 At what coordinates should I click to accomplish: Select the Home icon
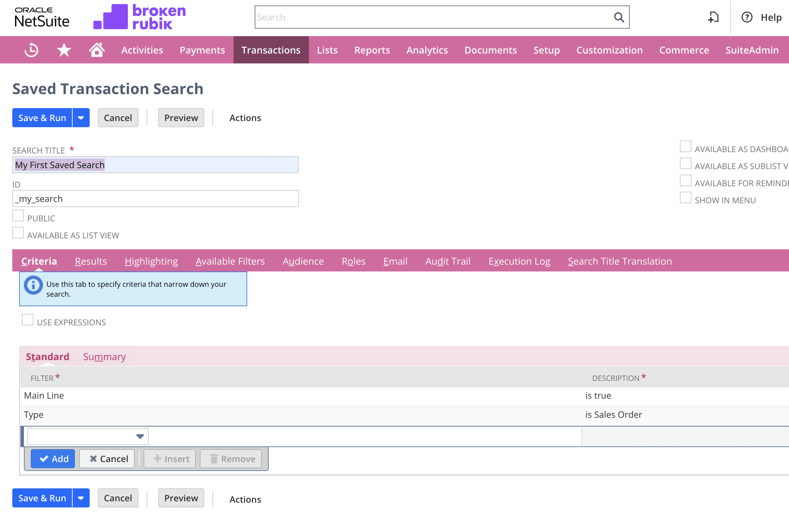[96, 50]
